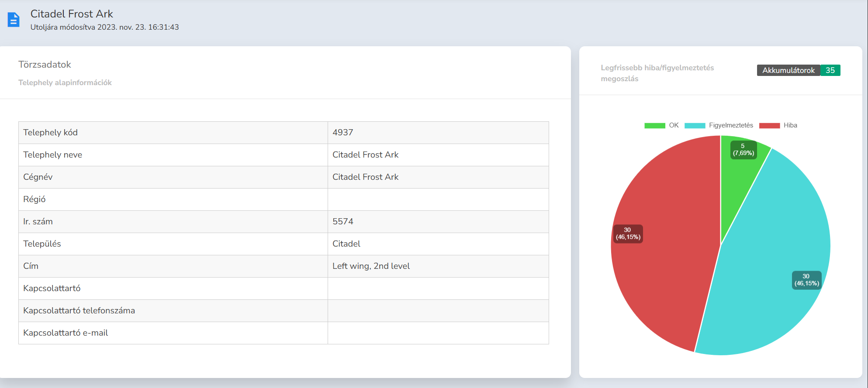Viewport: 868px width, 388px height.
Task: Click the Törzsadatok section heading
Action: coord(45,65)
